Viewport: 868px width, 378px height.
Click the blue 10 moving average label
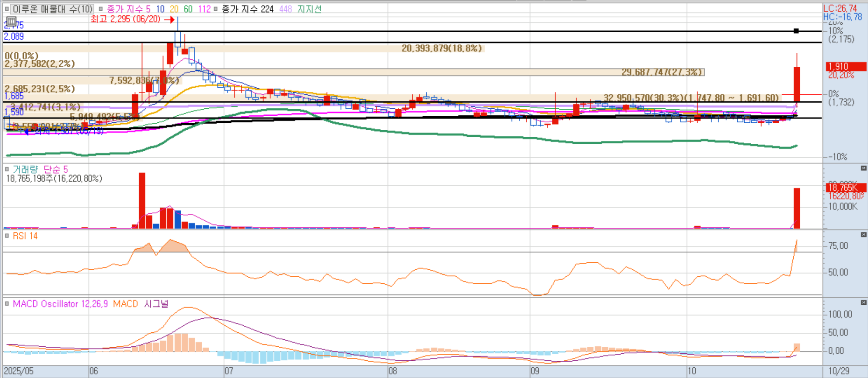[x=160, y=9]
